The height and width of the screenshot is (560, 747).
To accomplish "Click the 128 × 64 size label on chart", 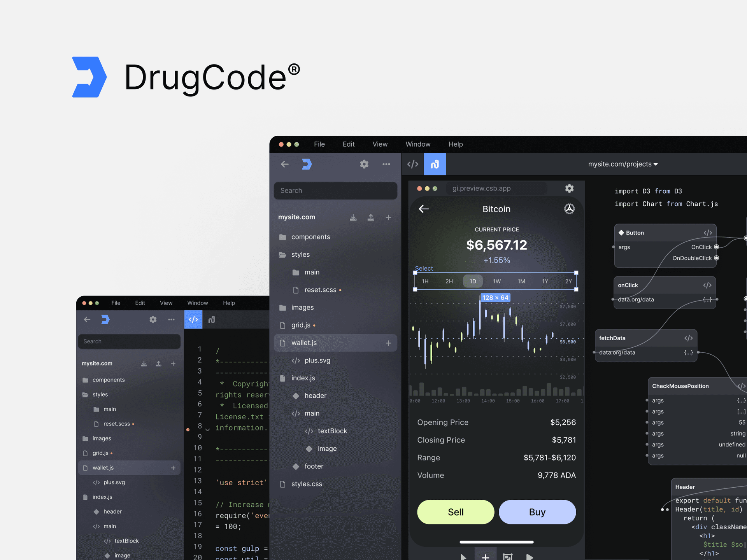I will click(495, 297).
